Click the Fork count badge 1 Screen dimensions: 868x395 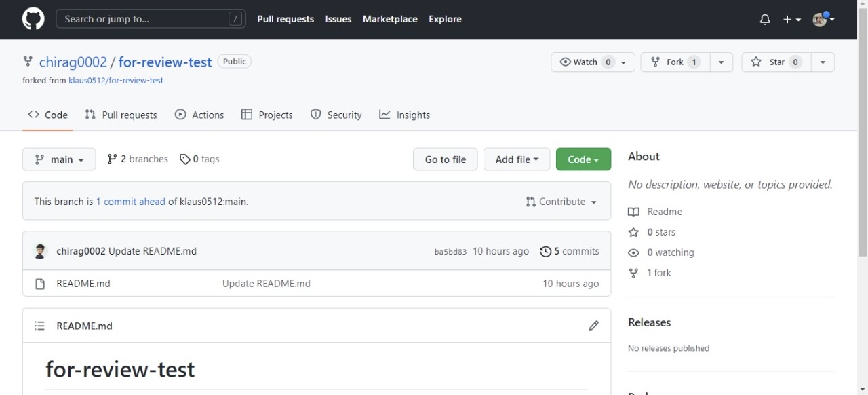tap(694, 62)
